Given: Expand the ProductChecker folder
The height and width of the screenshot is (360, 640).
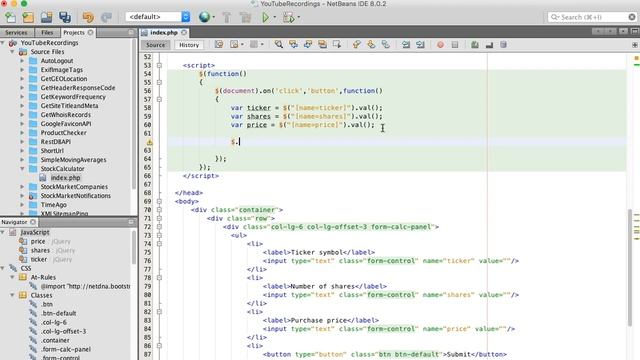Looking at the screenshot, I should point(22,133).
